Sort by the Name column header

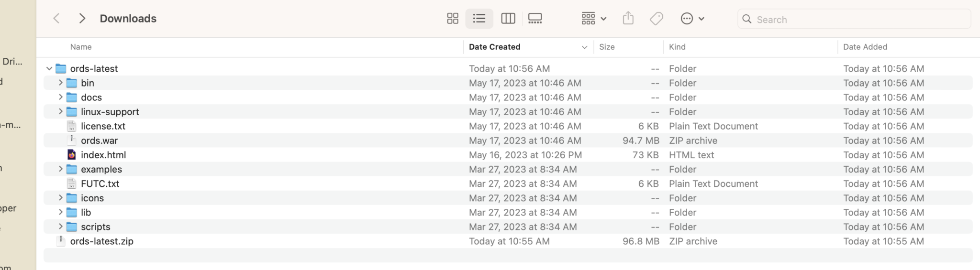(81, 47)
